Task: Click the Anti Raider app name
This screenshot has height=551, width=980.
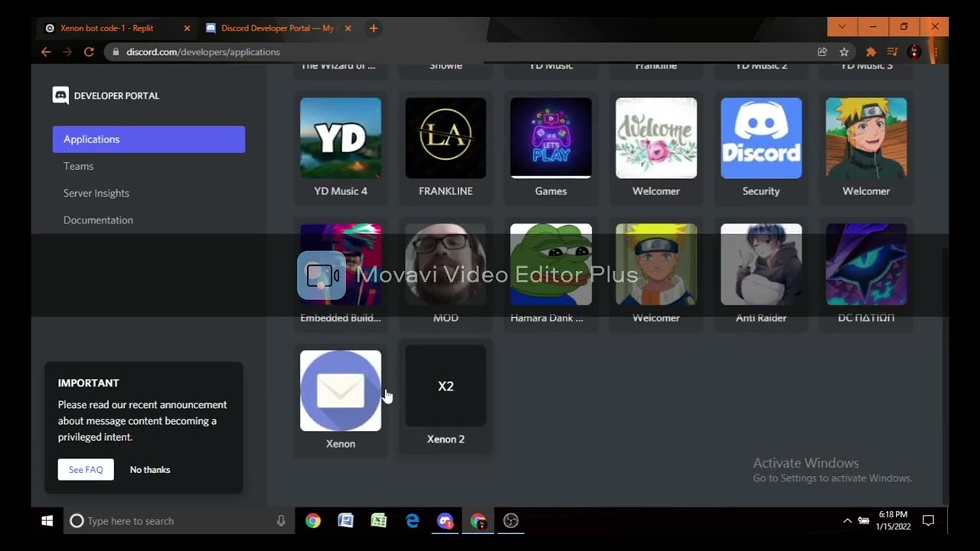Action: tap(761, 318)
